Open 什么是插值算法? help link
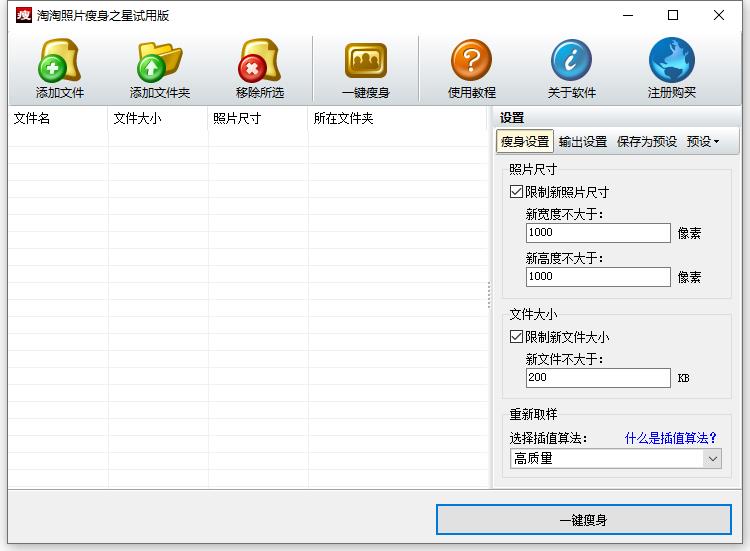The image size is (750, 551). (x=671, y=438)
